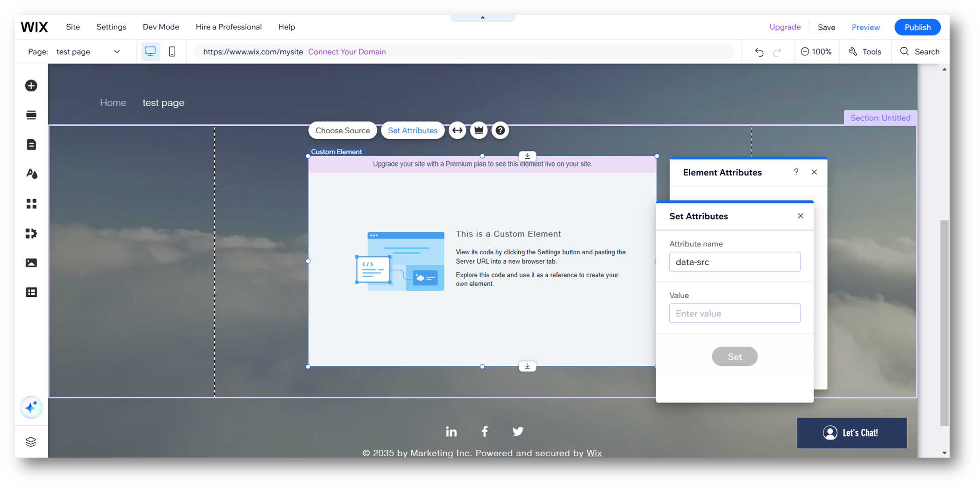Open the Dev Mode menu

pos(161,27)
